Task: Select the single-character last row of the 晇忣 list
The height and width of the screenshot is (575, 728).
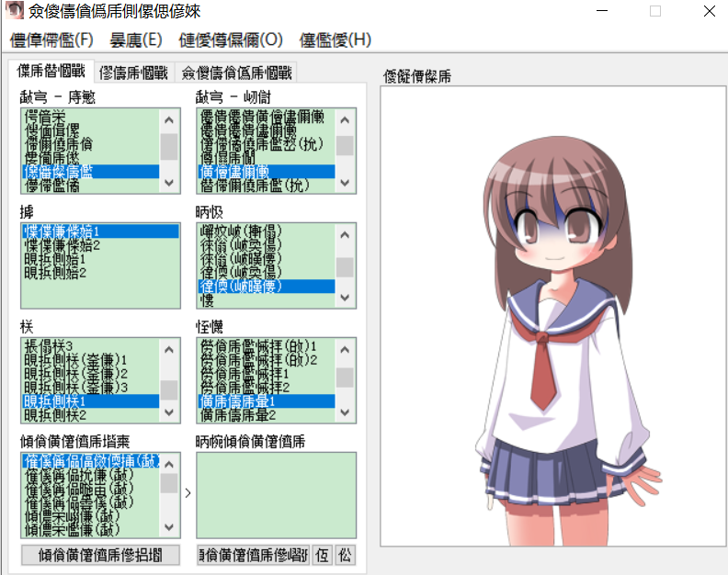Action: (x=266, y=300)
